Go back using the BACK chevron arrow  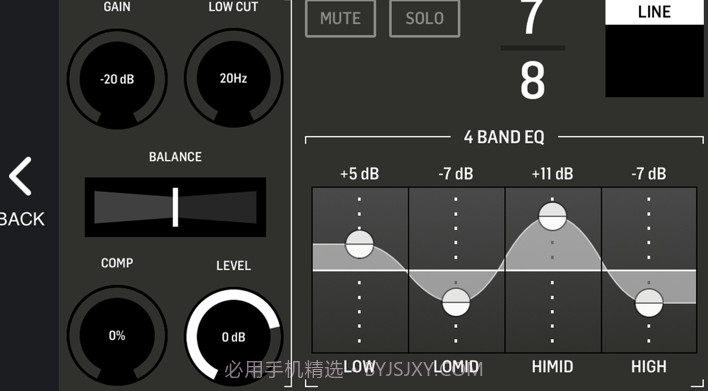(20, 176)
